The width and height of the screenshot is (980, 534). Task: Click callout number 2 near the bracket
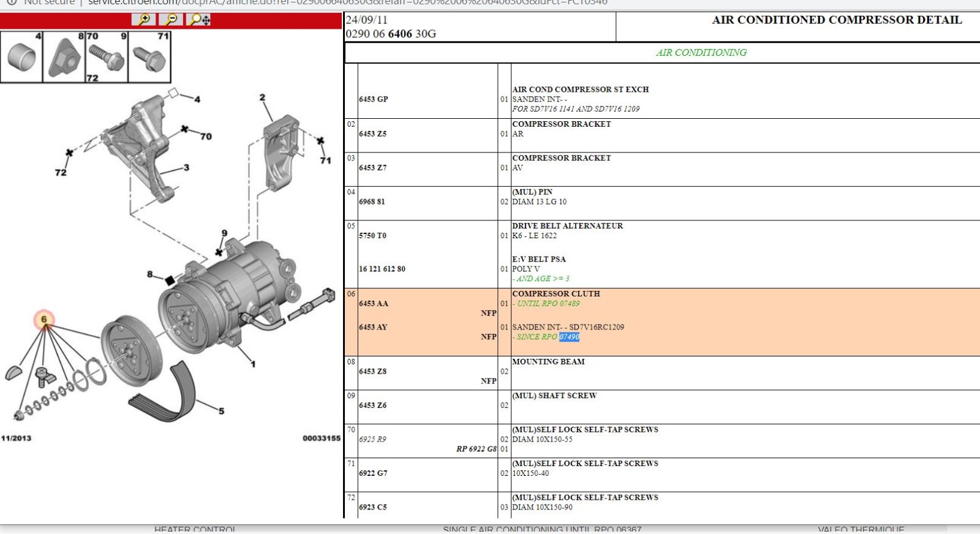coord(262,97)
